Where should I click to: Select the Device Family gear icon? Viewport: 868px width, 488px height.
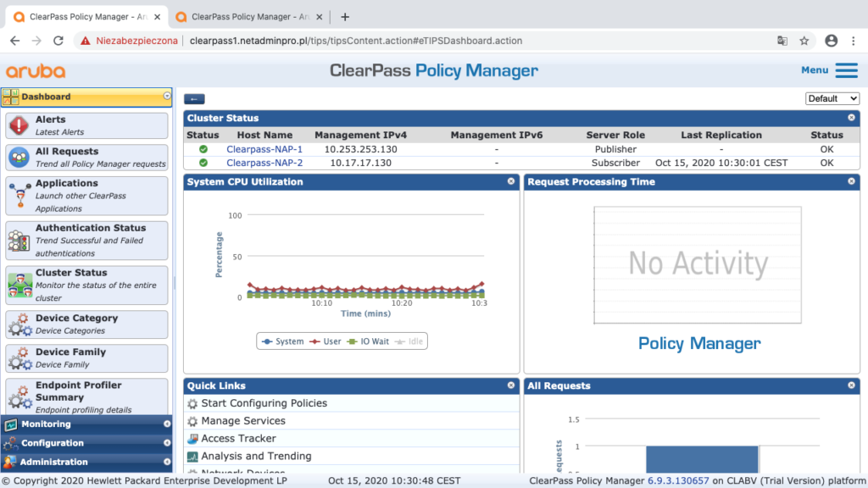click(x=20, y=358)
